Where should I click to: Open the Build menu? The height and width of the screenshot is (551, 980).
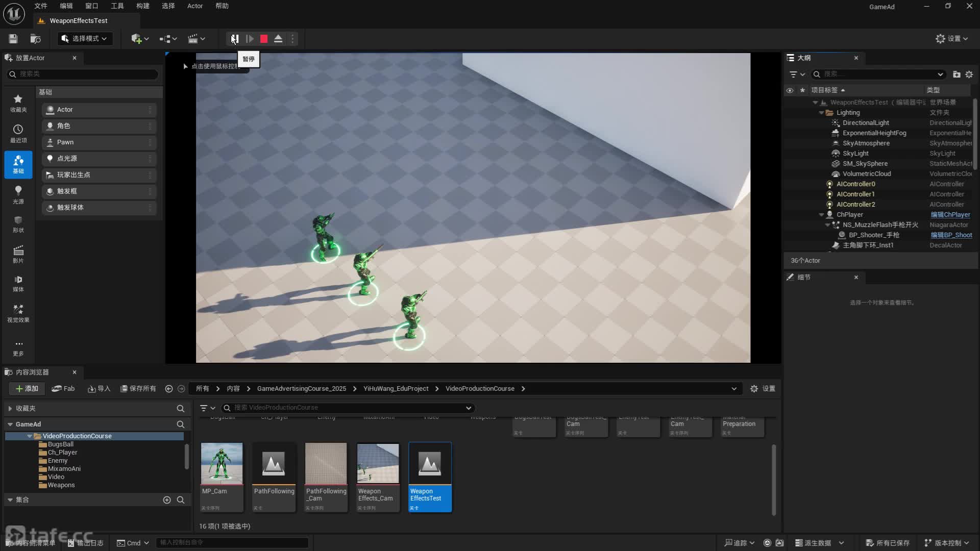[143, 6]
